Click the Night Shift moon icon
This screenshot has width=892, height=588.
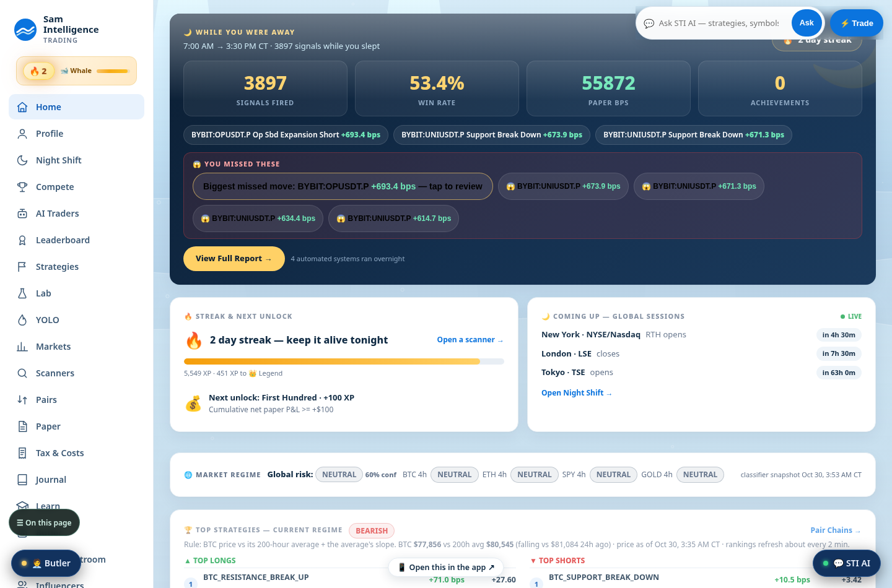[22, 160]
